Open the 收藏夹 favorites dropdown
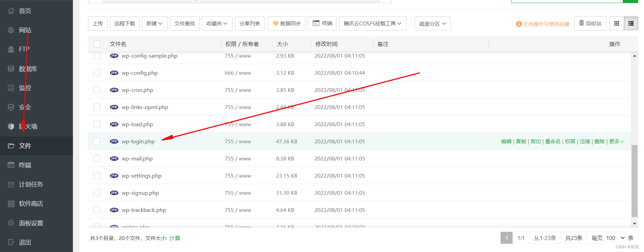The height and width of the screenshot is (252, 644). [x=217, y=23]
